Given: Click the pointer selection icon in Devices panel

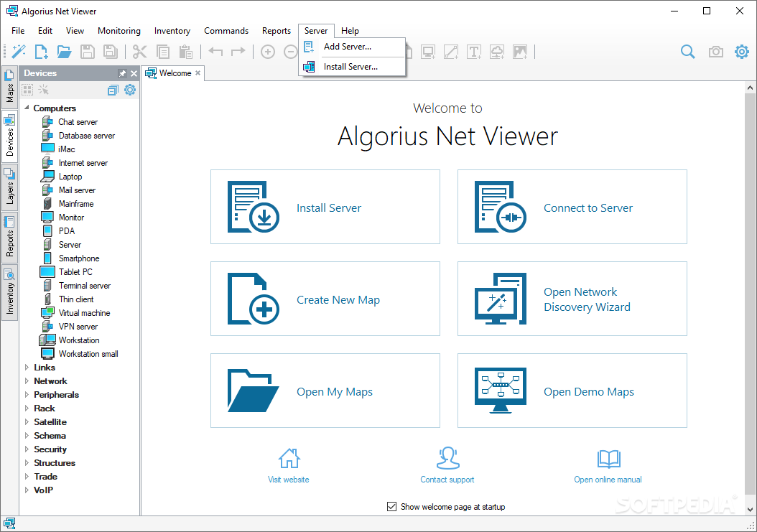Looking at the screenshot, I should pos(43,90).
